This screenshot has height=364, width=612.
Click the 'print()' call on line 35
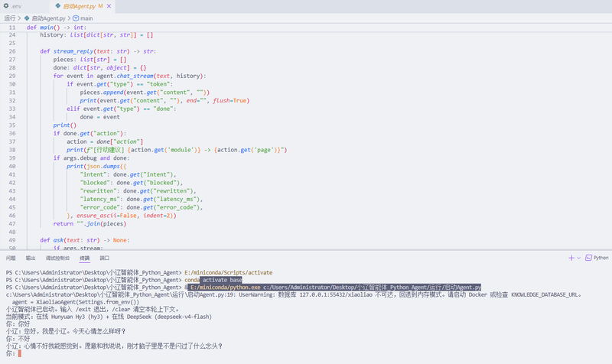pyautogui.click(x=65, y=125)
